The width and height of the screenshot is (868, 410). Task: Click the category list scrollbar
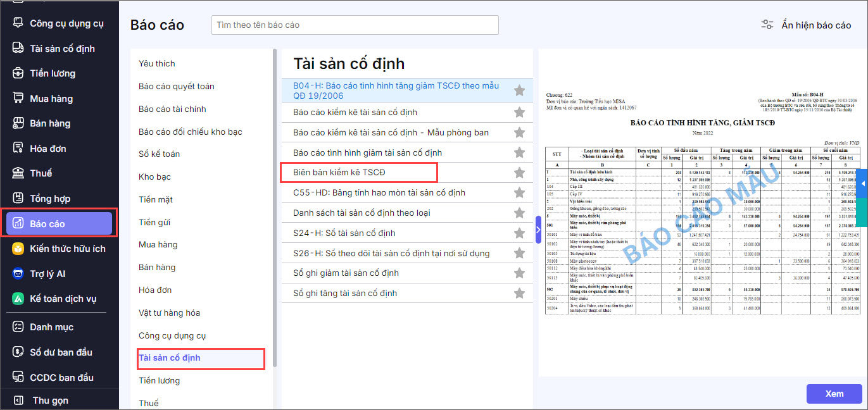pyautogui.click(x=274, y=209)
